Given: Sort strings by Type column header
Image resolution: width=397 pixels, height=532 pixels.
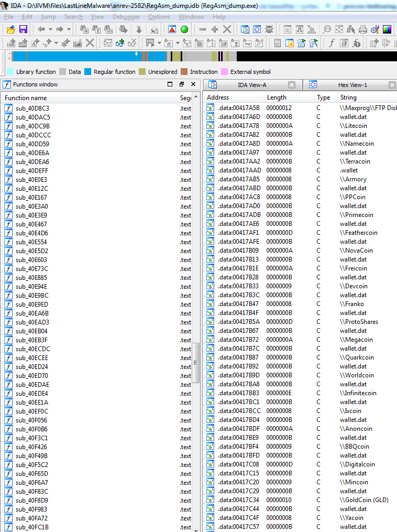Looking at the screenshot, I should point(325,97).
